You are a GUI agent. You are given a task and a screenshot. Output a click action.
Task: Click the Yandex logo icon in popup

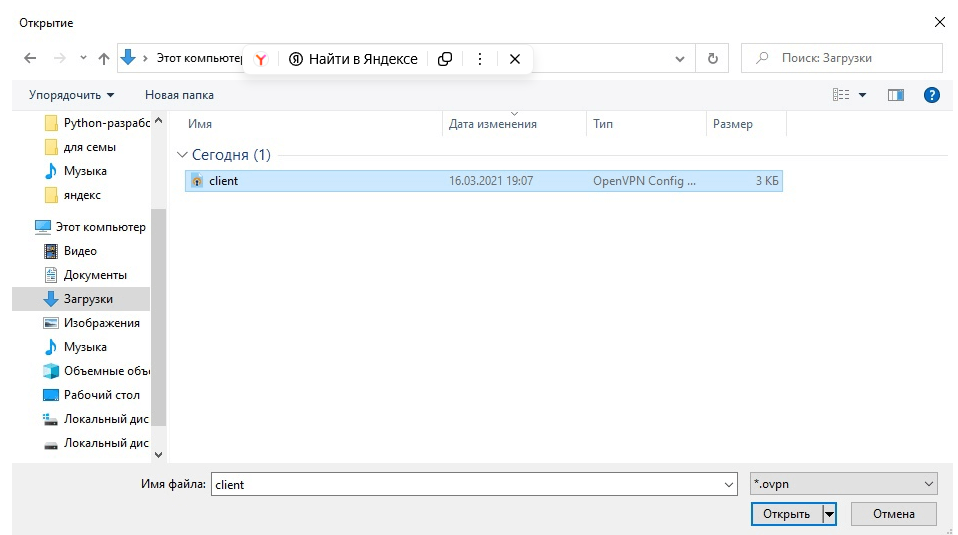coord(260,59)
